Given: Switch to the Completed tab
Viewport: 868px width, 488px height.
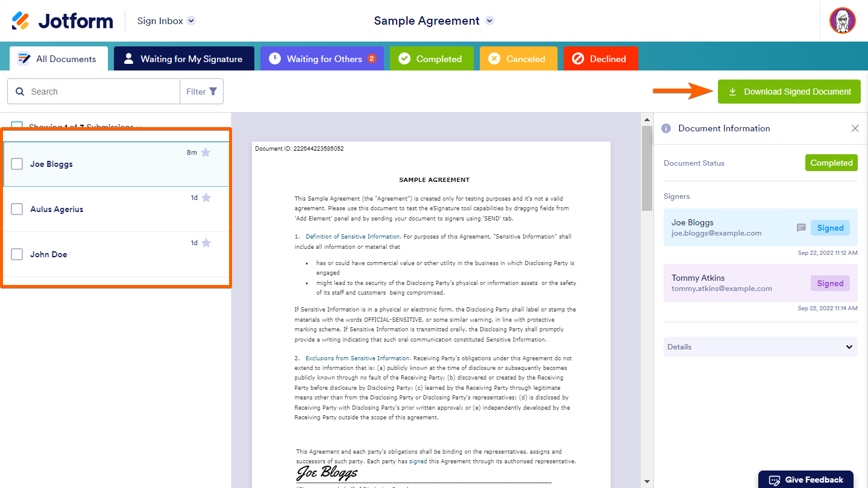Looking at the screenshot, I should 430,59.
